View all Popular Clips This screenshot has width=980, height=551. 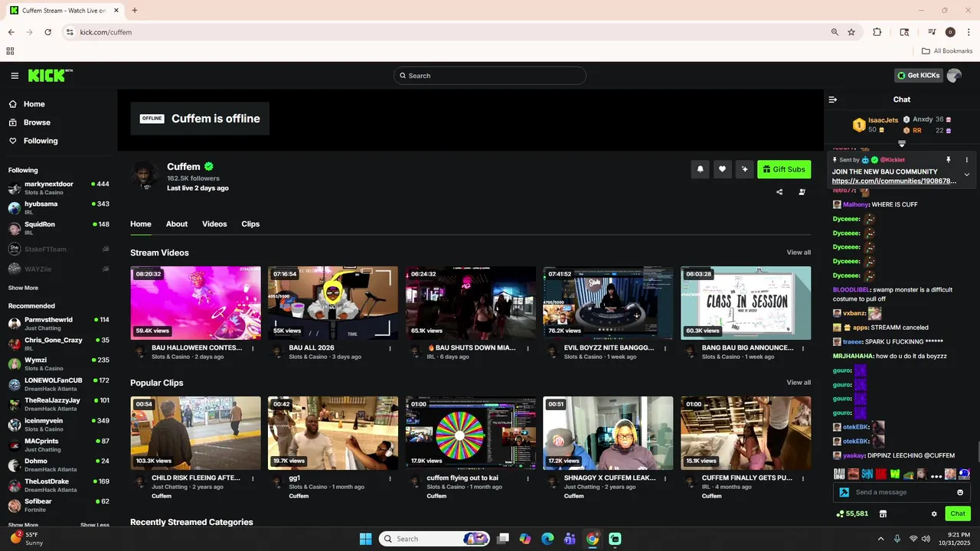(799, 383)
